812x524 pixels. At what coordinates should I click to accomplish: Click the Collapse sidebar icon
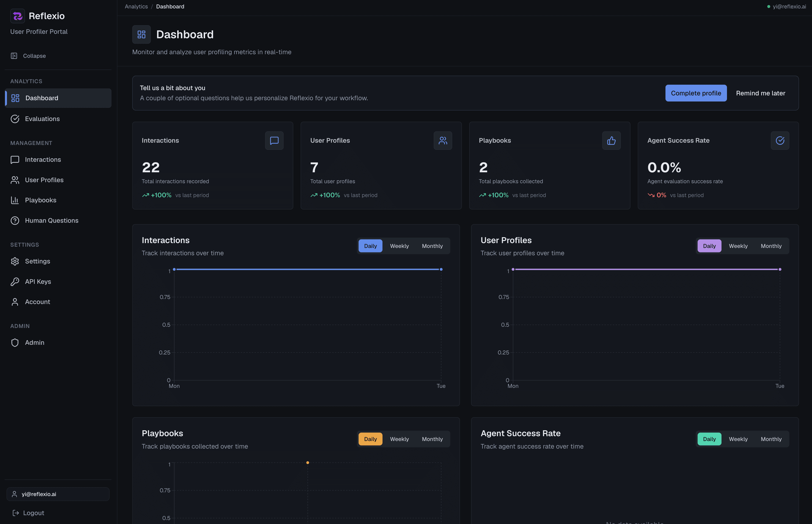[x=14, y=56]
